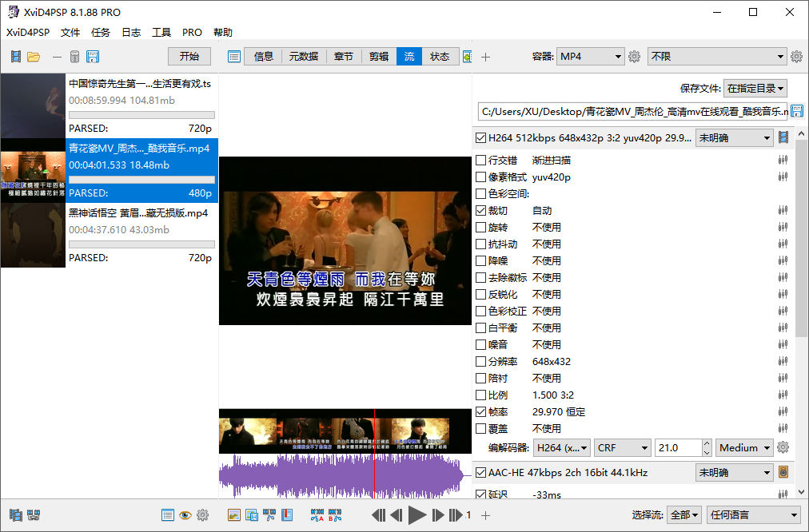The height and width of the screenshot is (532, 809).
Task: Open the 任务 menu
Action: [x=101, y=32]
